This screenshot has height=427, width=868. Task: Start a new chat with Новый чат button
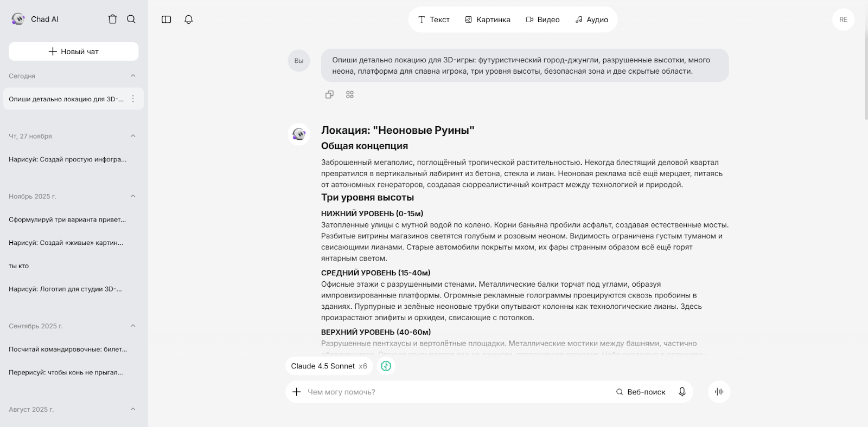click(74, 51)
